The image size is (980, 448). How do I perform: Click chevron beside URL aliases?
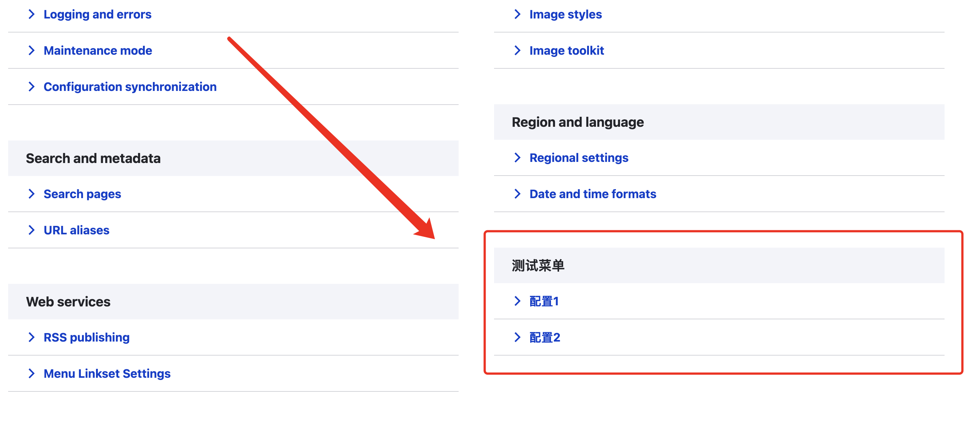(x=32, y=230)
